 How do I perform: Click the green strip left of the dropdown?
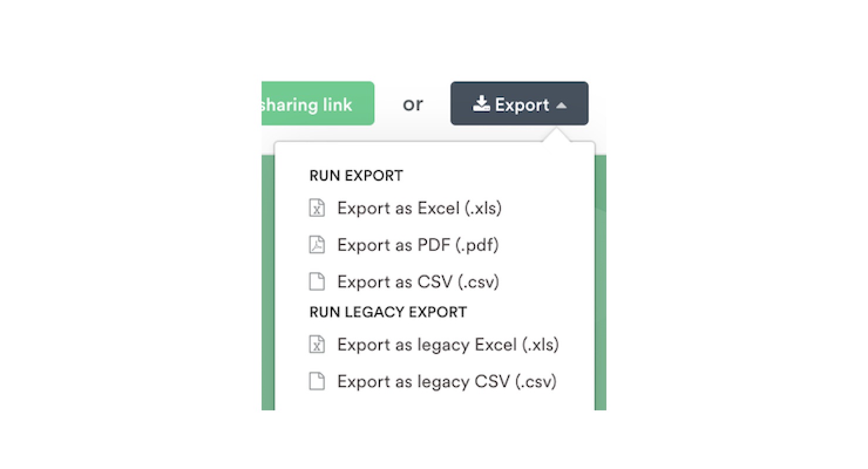click(267, 281)
